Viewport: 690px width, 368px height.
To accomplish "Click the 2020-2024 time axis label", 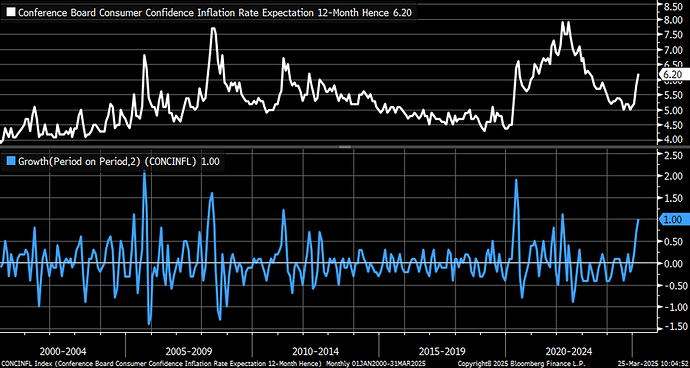I will tap(569, 352).
